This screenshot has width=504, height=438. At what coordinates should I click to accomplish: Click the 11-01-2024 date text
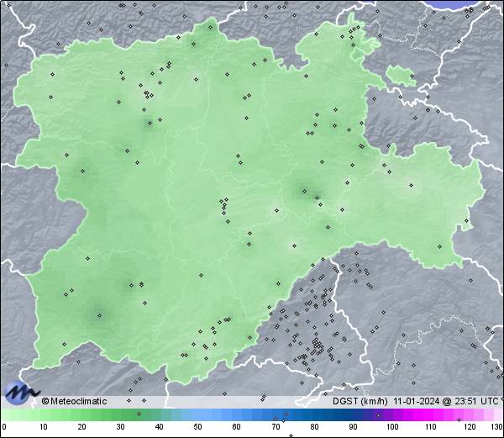point(417,401)
